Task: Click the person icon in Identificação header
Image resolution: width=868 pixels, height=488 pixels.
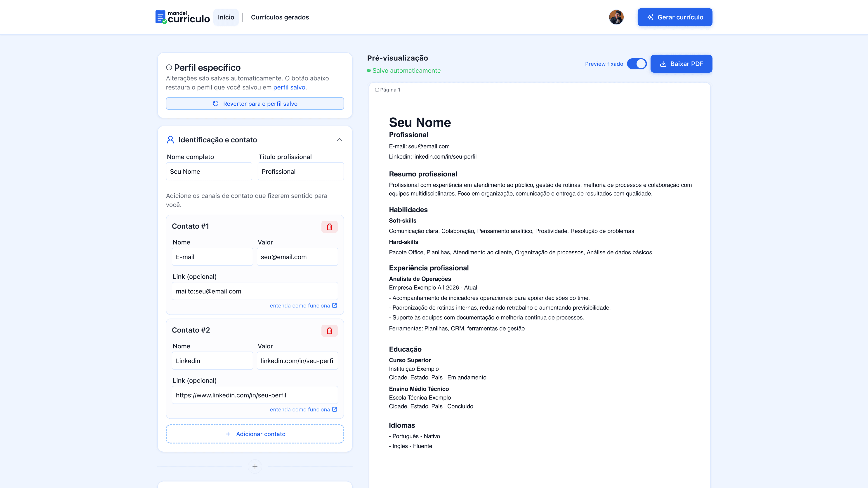Action: 170,140
